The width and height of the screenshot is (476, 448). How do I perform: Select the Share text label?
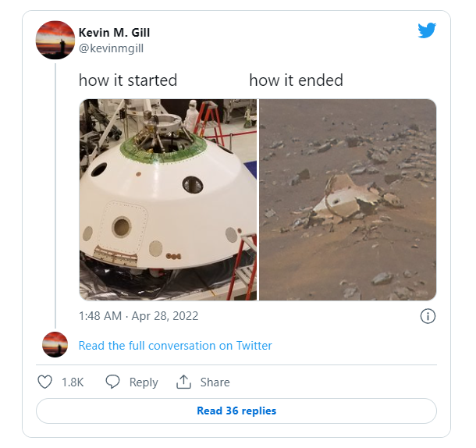click(x=215, y=382)
